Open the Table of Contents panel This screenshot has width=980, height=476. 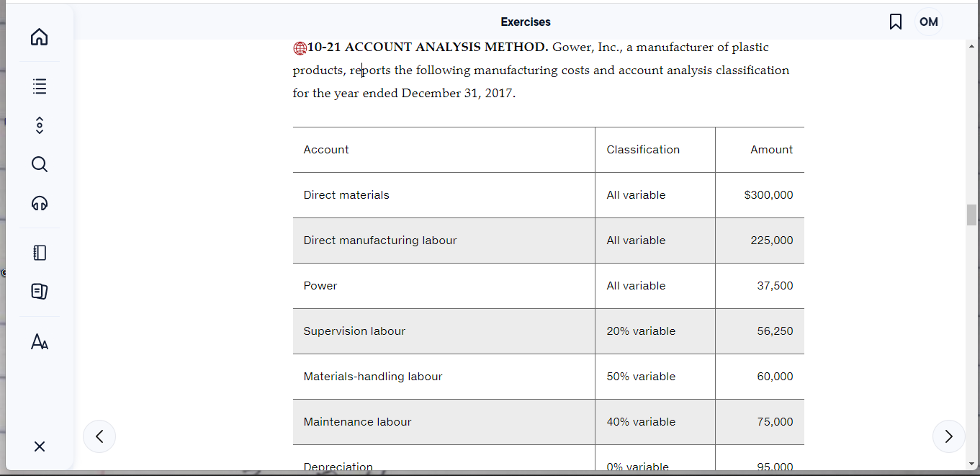(39, 86)
